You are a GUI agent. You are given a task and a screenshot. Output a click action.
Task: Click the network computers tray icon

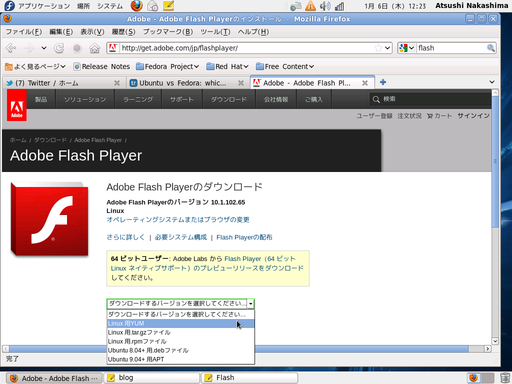[x=296, y=6]
